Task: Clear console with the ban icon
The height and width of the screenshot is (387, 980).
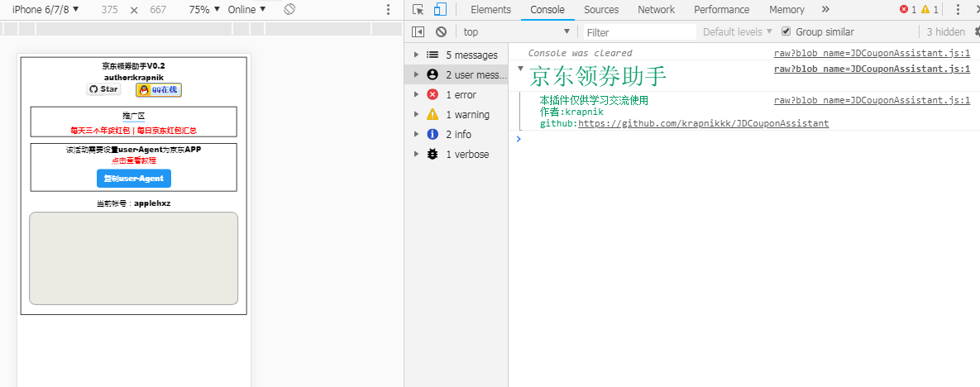Action: pyautogui.click(x=442, y=32)
